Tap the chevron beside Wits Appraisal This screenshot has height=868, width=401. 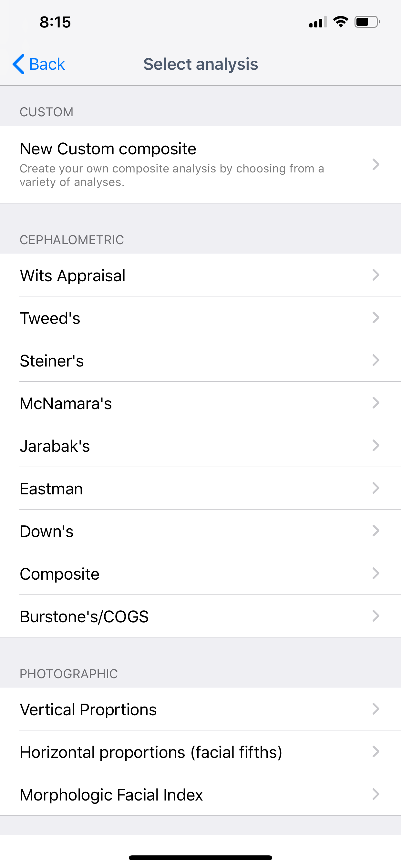376,275
